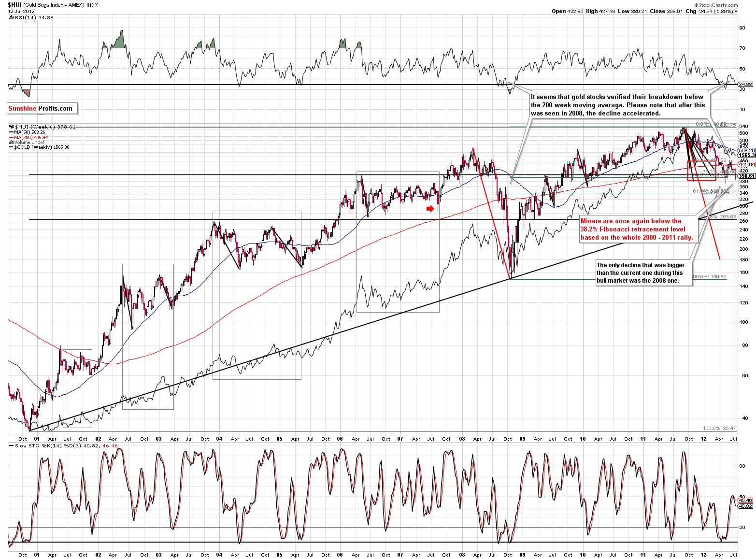Click the red 'Miners are once again below' note
The image size is (756, 559).
tap(638, 229)
